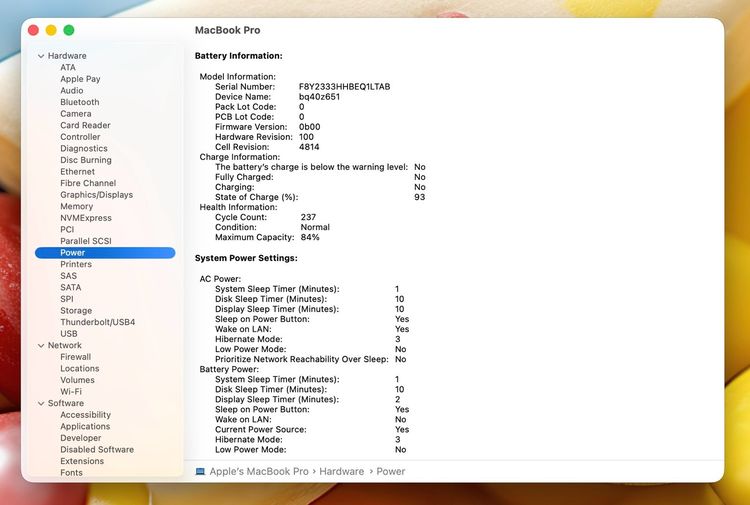Select Card Reader in the sidebar
The image size is (750, 505).
(x=85, y=125)
